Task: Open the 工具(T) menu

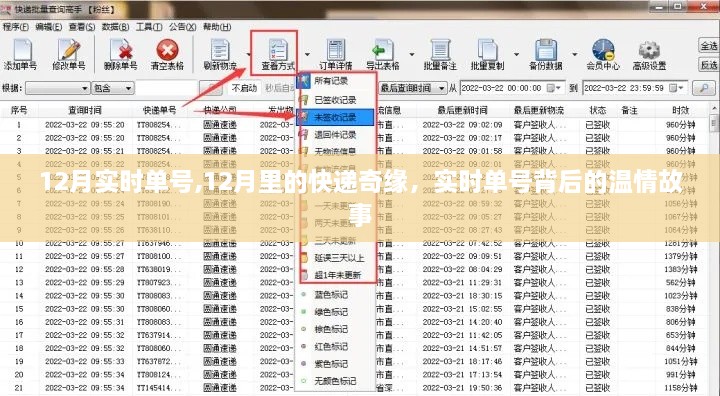Action: click(x=149, y=27)
